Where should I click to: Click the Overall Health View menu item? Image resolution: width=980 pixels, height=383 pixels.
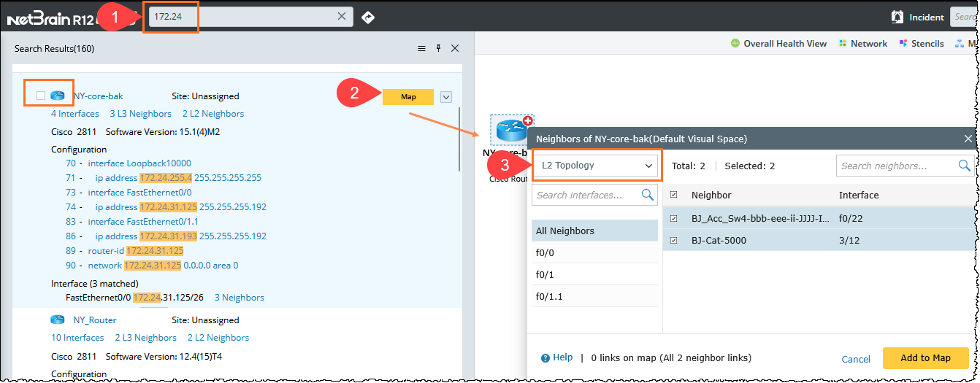point(779,44)
